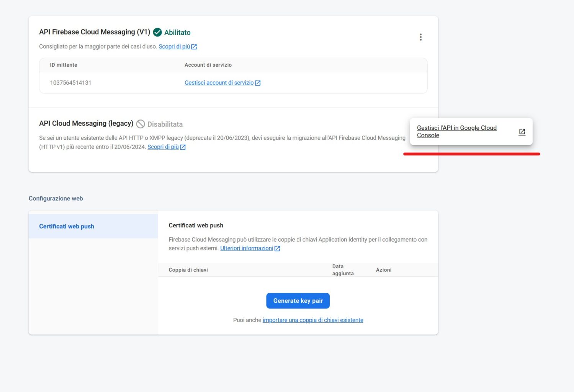Select 'Gestisci l'API in Google Cloud Console' menu entry
Viewport: 574px width, 392px height.
tap(456, 131)
